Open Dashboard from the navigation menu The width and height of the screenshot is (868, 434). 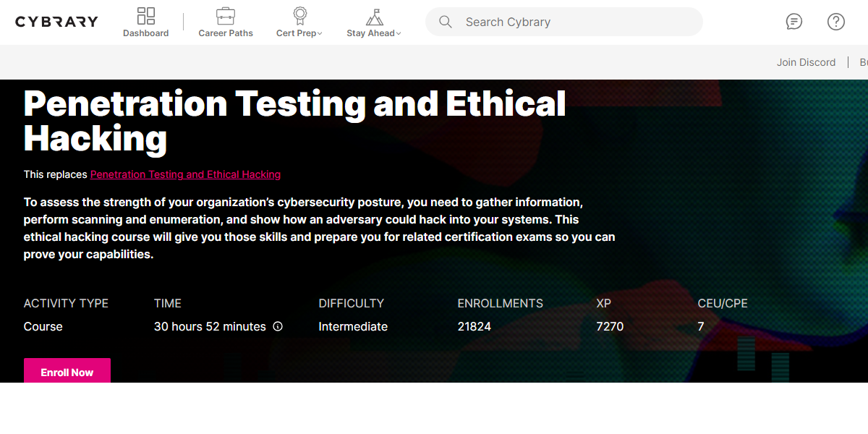coord(145,33)
